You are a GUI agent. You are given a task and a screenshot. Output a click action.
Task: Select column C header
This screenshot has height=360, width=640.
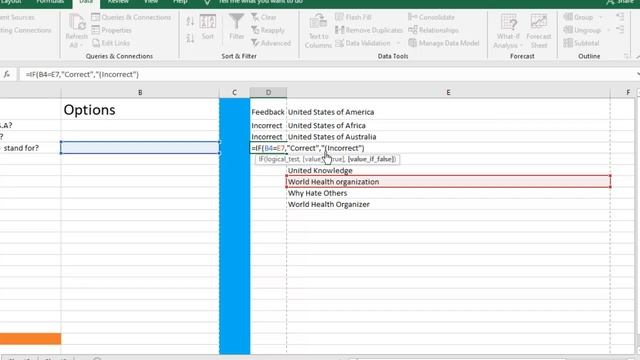click(234, 93)
